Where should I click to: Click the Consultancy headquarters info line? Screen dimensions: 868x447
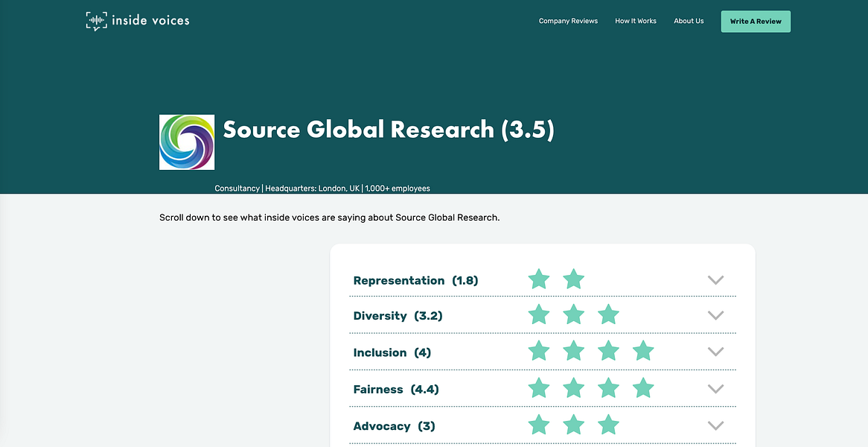tap(322, 188)
